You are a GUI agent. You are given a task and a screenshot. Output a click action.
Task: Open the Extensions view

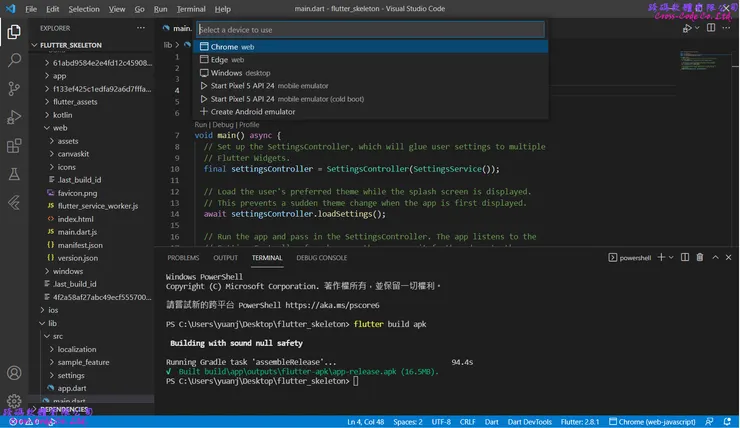[x=14, y=146]
